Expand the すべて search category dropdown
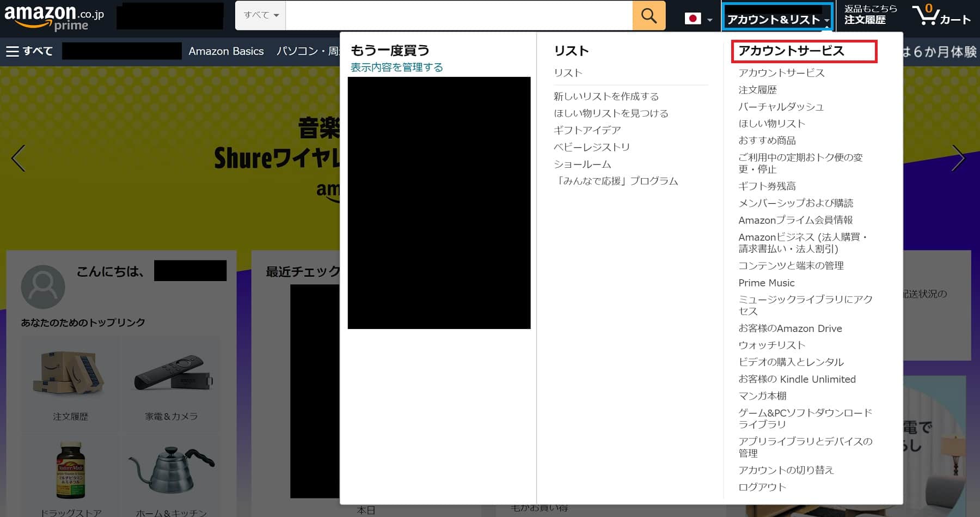Screen dimensions: 980x517 coord(261,15)
